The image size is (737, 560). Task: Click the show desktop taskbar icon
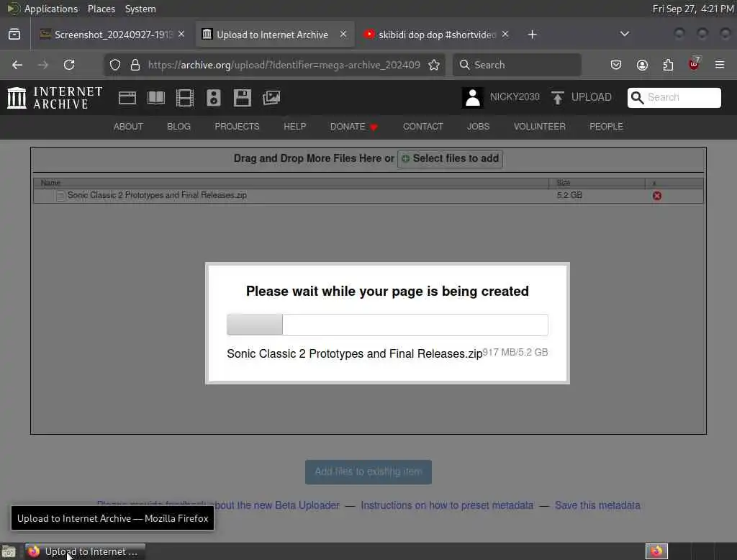pos(9,551)
